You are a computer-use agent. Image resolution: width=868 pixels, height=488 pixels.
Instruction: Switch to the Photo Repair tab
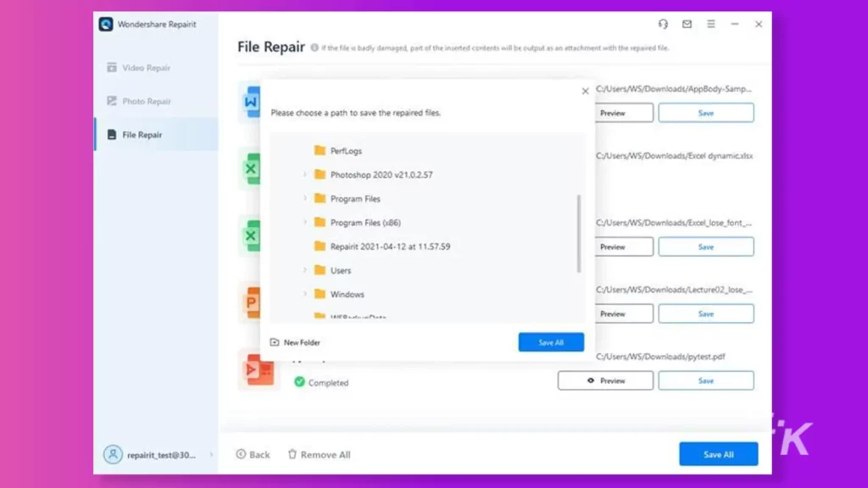[x=157, y=101]
